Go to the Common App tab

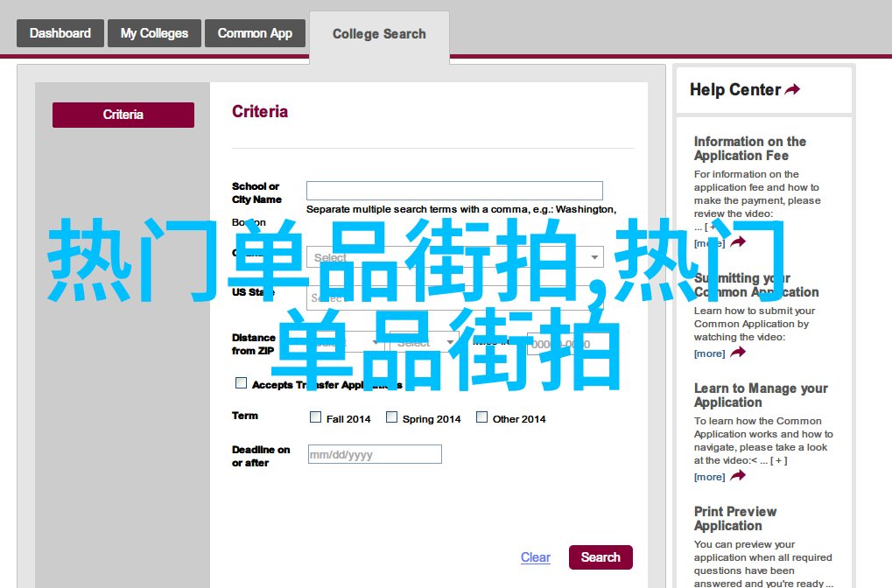click(255, 33)
